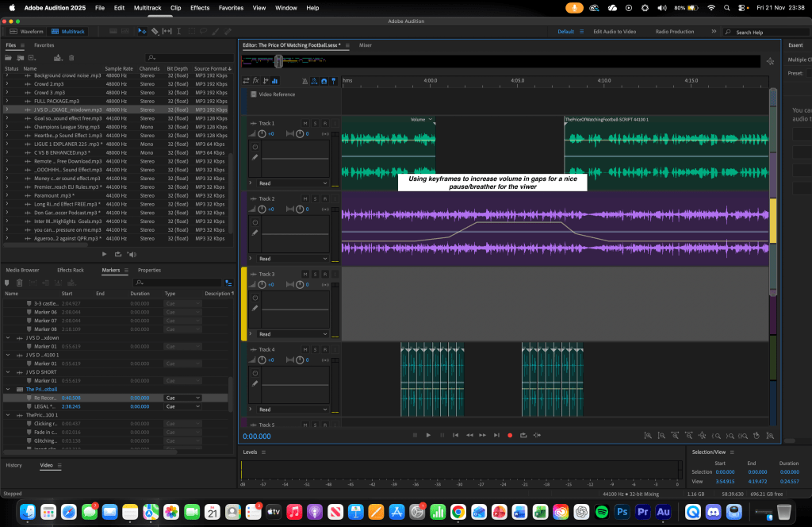This screenshot has width=812, height=527.
Task: Expand Track 2 automation lanes chevron
Action: pyautogui.click(x=251, y=259)
